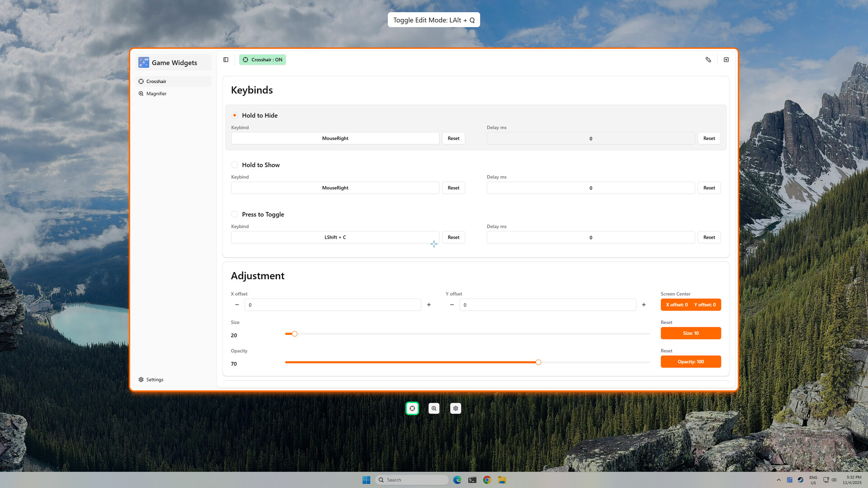This screenshot has height=488, width=868.
Task: Toggle the Crosshair : ON status badge
Action: (x=262, y=59)
